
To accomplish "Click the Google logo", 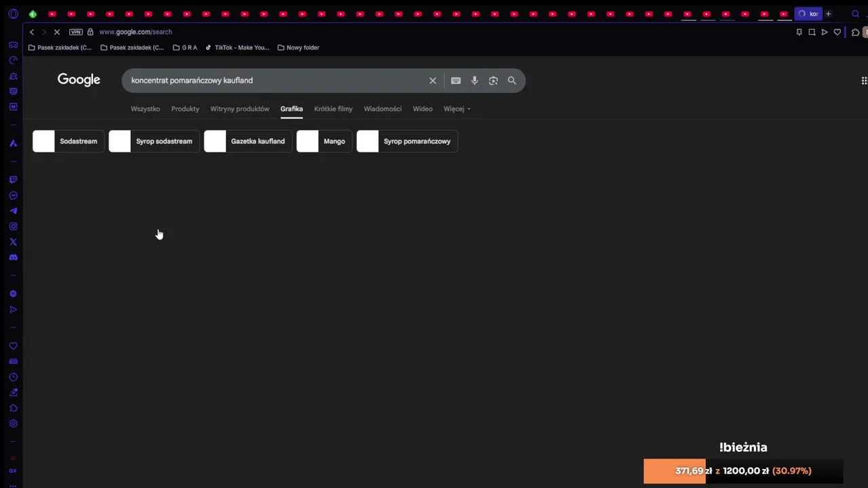I will click(x=79, y=80).
